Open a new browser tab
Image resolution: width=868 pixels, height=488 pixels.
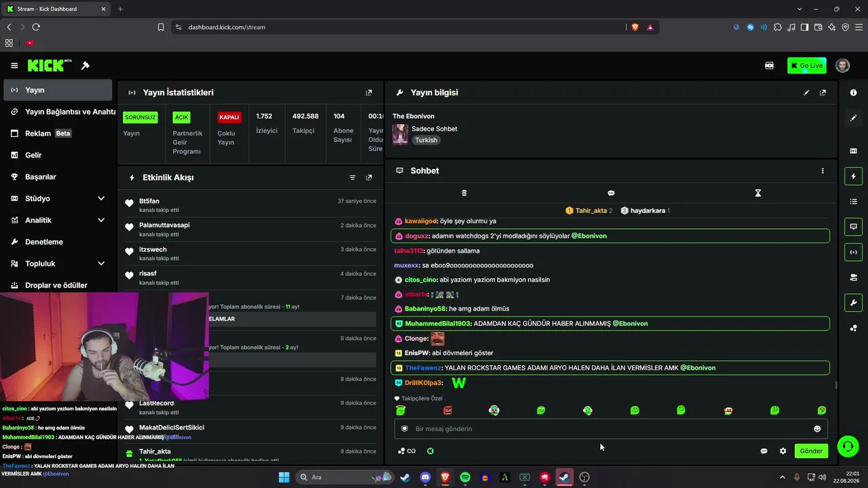tap(120, 9)
